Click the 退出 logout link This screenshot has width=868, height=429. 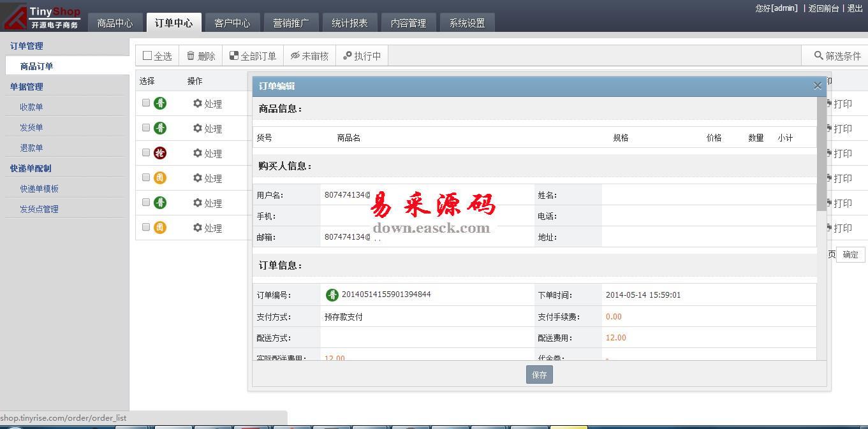855,8
